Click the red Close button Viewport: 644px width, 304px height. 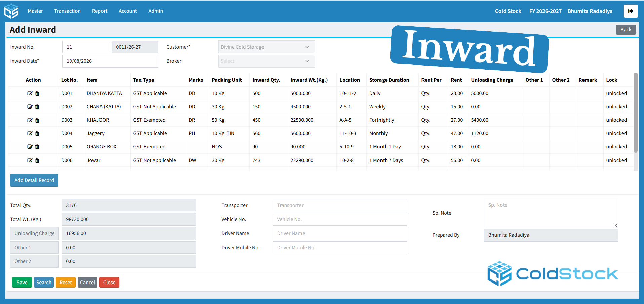coord(109,283)
